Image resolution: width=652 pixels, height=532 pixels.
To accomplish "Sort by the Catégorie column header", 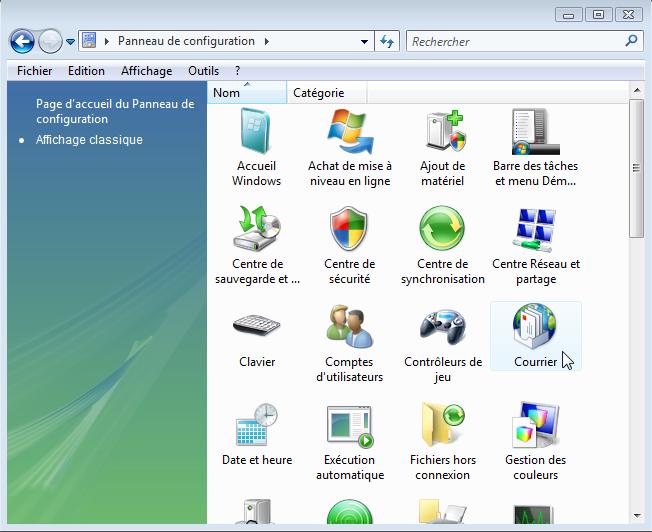I will tap(326, 92).
